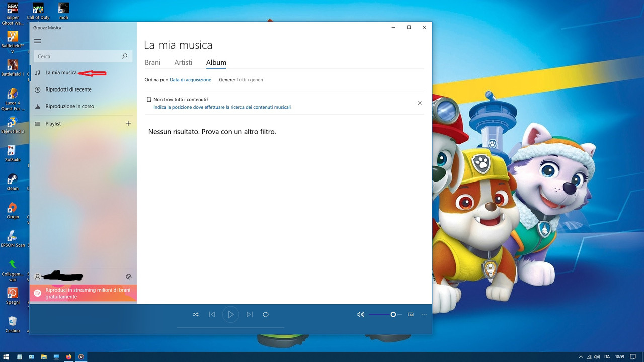
Task: Select the Cestino recycle bin
Action: click(13, 324)
